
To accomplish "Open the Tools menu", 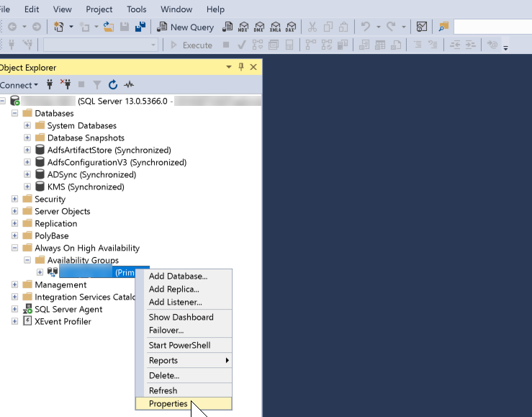I will [x=136, y=9].
